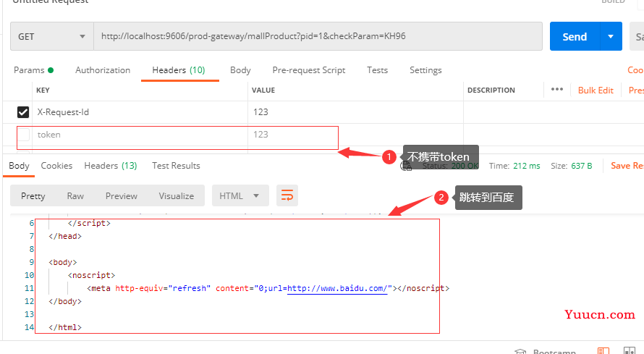Open the request Settings tab
This screenshot has height=354, width=644.
pos(425,70)
